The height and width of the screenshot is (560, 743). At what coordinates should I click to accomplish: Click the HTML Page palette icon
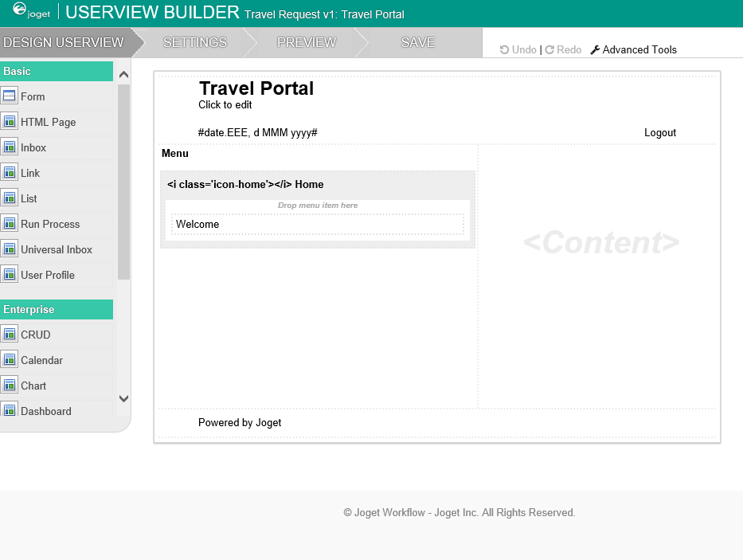(x=10, y=122)
